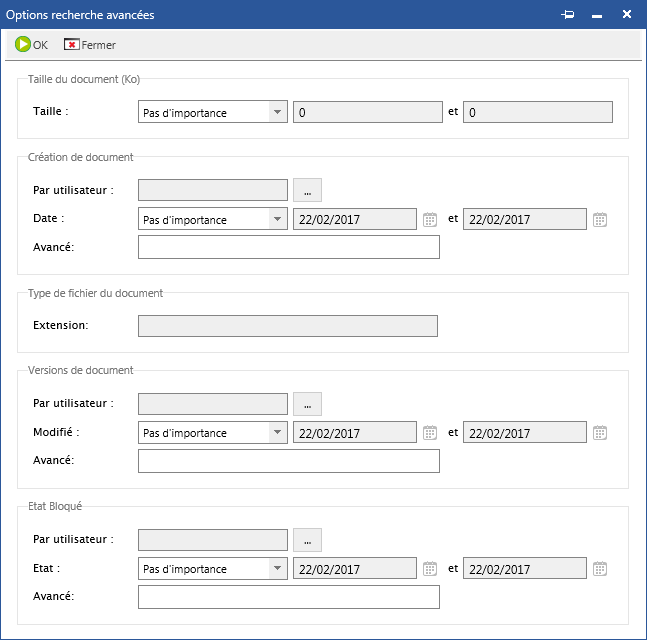Expand the creation Date dropdown

click(277, 220)
